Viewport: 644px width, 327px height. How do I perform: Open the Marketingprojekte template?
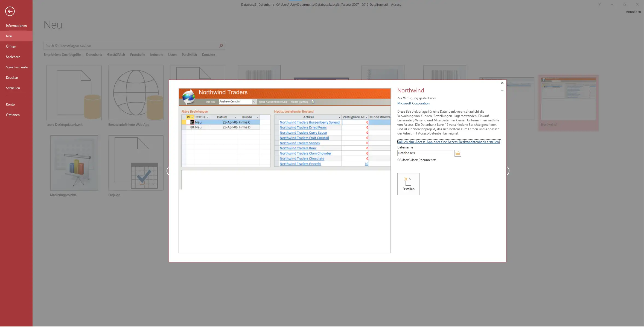click(74, 163)
